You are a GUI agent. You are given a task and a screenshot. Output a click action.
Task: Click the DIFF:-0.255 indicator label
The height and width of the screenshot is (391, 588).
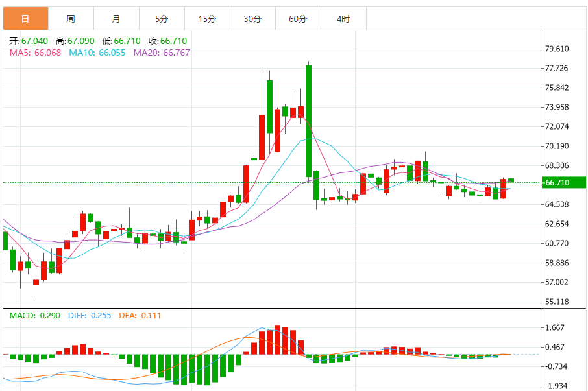[90, 316]
